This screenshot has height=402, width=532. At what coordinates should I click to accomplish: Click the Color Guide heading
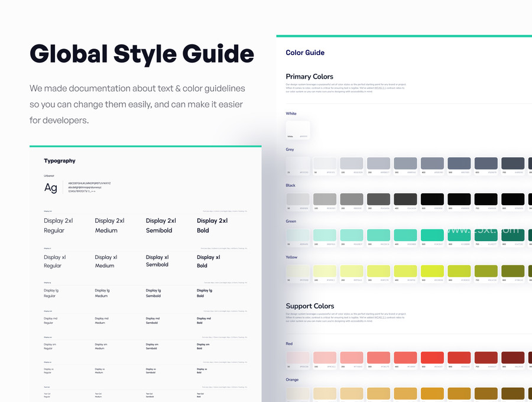(x=305, y=53)
